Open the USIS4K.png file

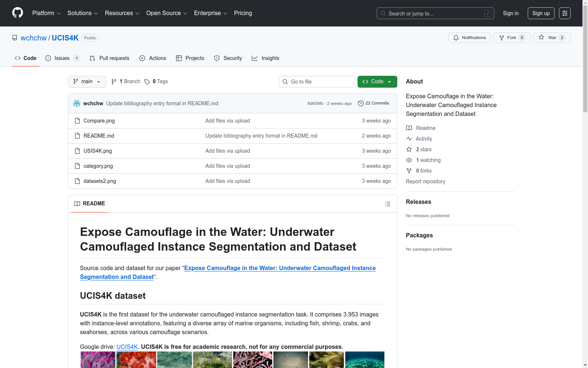pyautogui.click(x=98, y=151)
